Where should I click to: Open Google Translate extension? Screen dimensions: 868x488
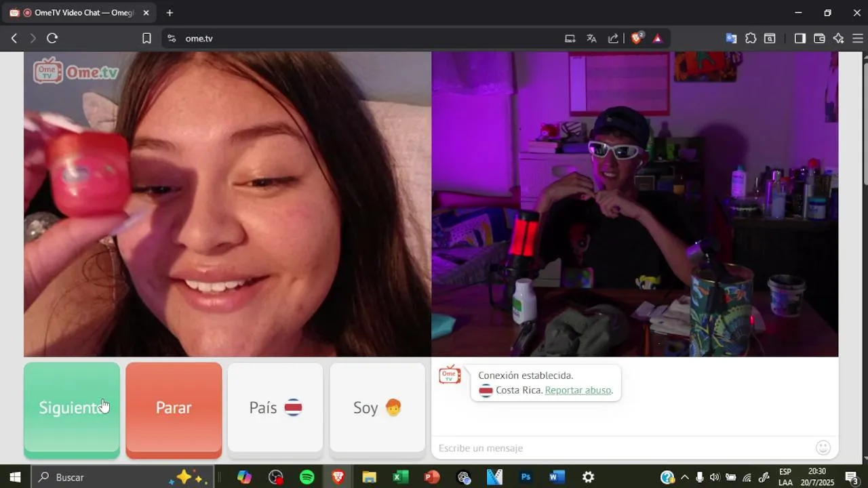(731, 39)
